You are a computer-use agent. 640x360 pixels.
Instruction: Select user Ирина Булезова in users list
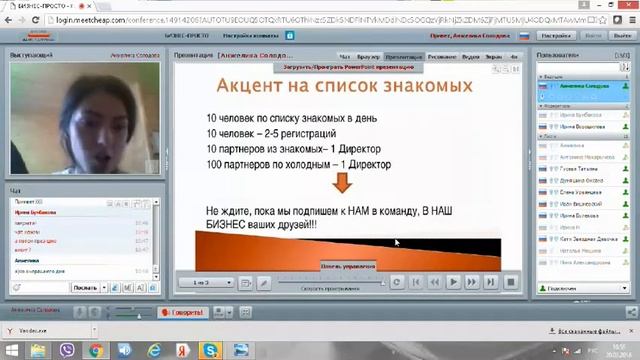584,216
